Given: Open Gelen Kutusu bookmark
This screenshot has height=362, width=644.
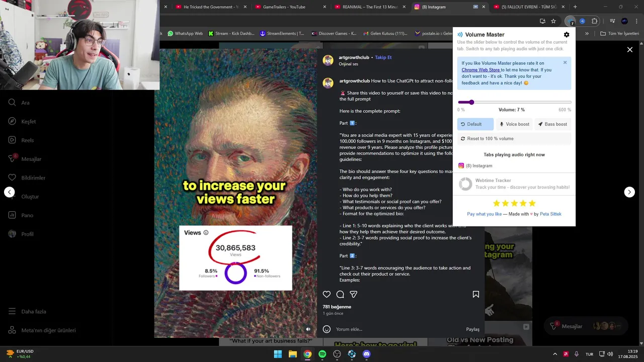Looking at the screenshot, I should (385, 34).
